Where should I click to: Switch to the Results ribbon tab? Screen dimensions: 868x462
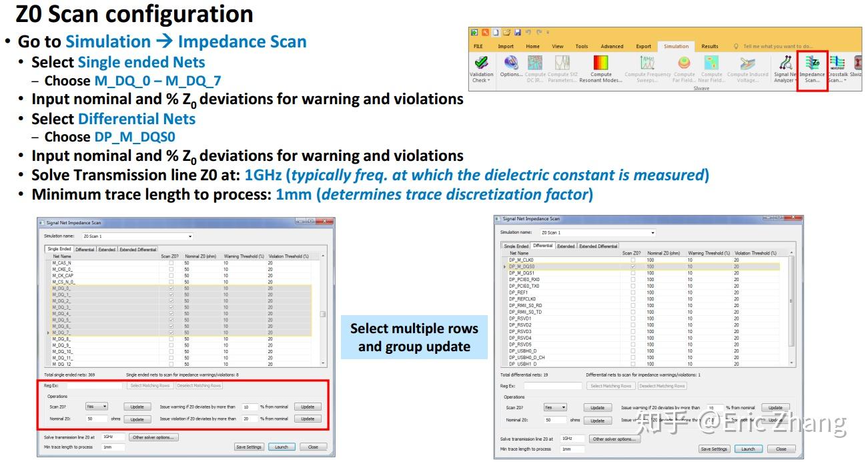[x=710, y=47]
